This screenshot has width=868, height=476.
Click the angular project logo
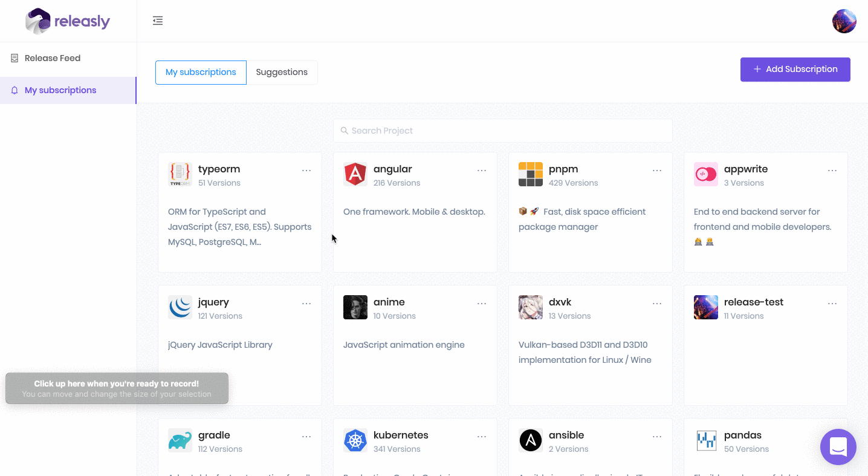(355, 174)
